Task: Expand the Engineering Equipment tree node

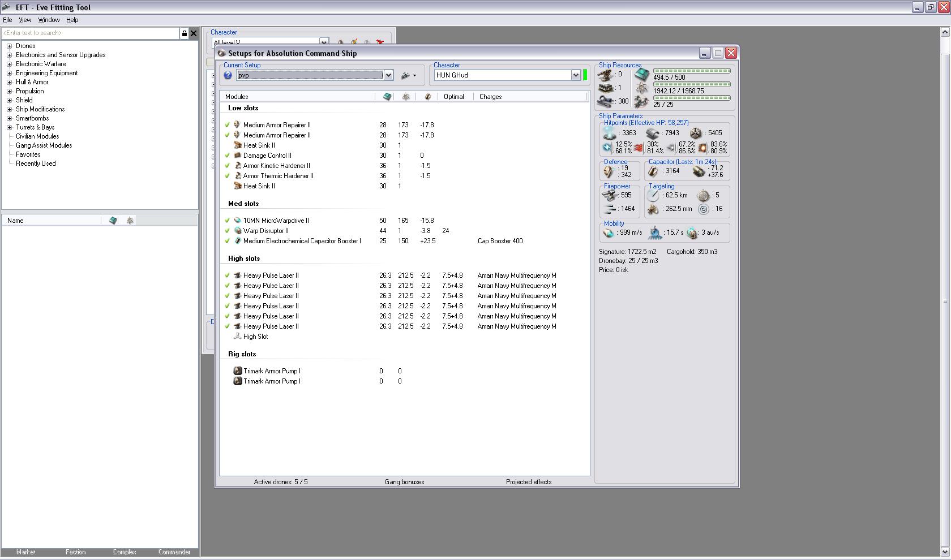Action: coord(9,73)
